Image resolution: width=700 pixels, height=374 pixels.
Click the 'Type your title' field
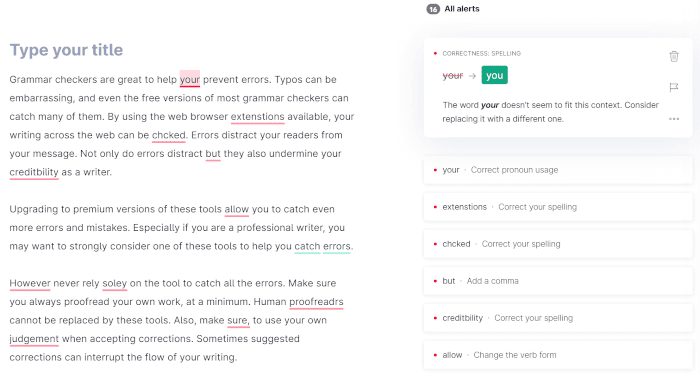pos(66,50)
